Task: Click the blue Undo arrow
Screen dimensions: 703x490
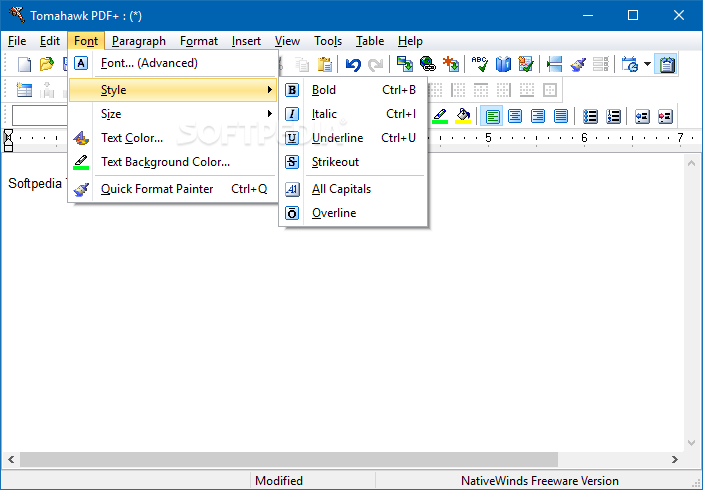Action: click(353, 65)
